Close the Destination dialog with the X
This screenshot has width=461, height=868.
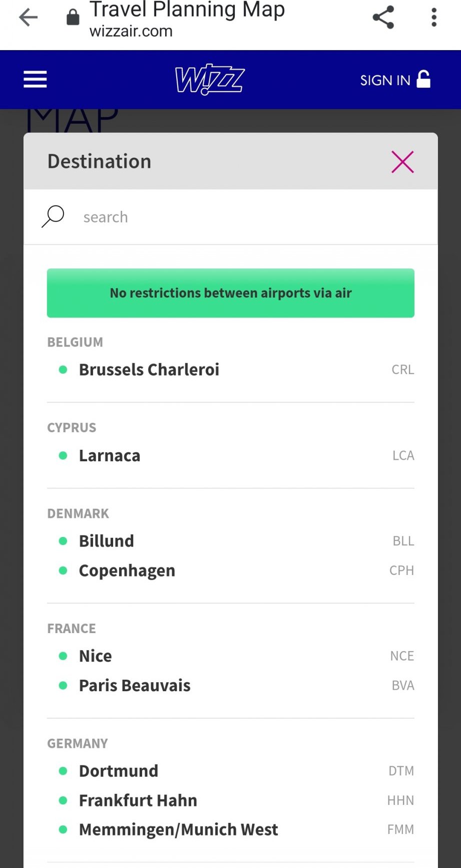point(402,162)
